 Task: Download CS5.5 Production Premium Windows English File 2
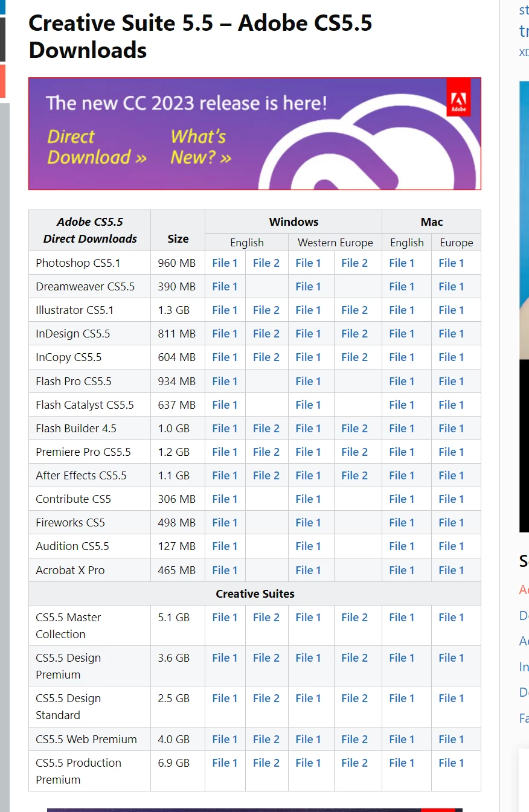266,762
